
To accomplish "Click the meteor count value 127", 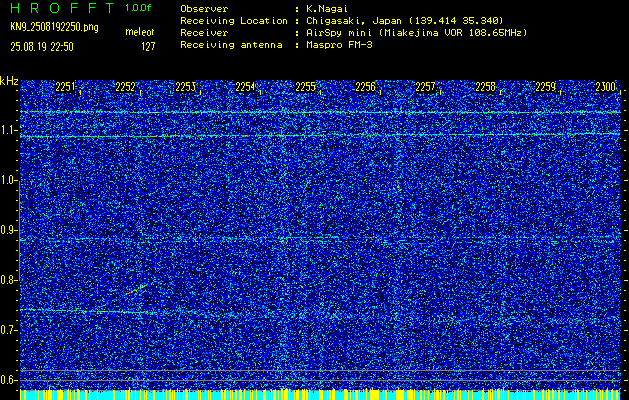I will click(x=148, y=47).
